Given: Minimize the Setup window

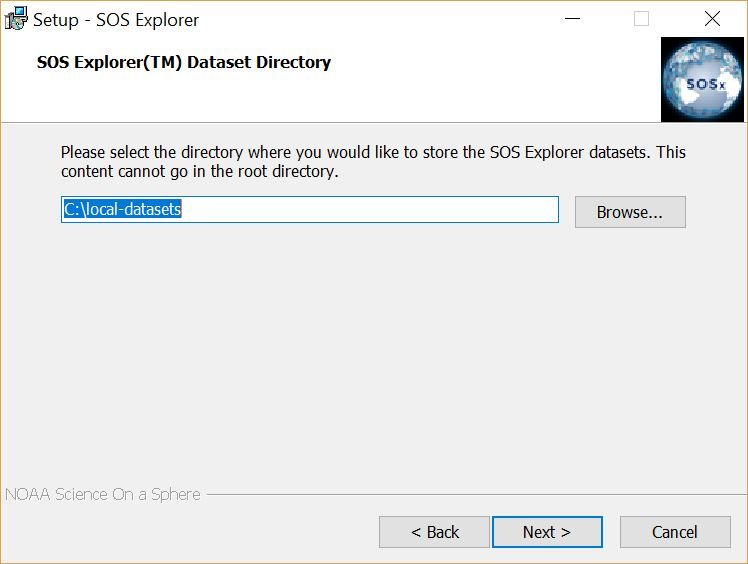Looking at the screenshot, I should click(572, 19).
